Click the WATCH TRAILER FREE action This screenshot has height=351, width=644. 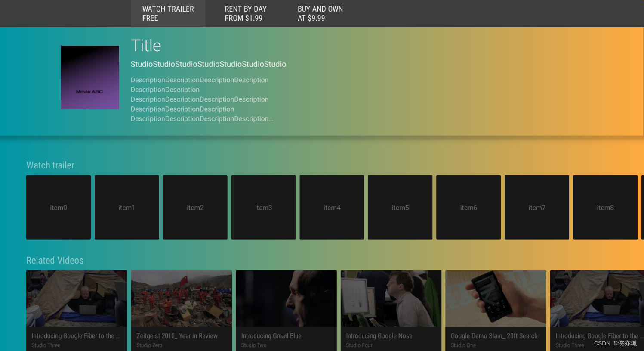[168, 13]
